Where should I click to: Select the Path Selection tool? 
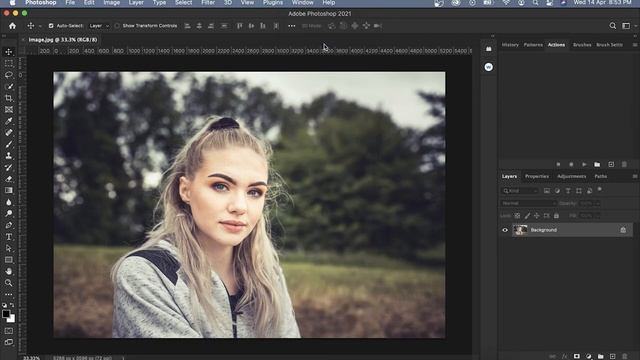9,248
